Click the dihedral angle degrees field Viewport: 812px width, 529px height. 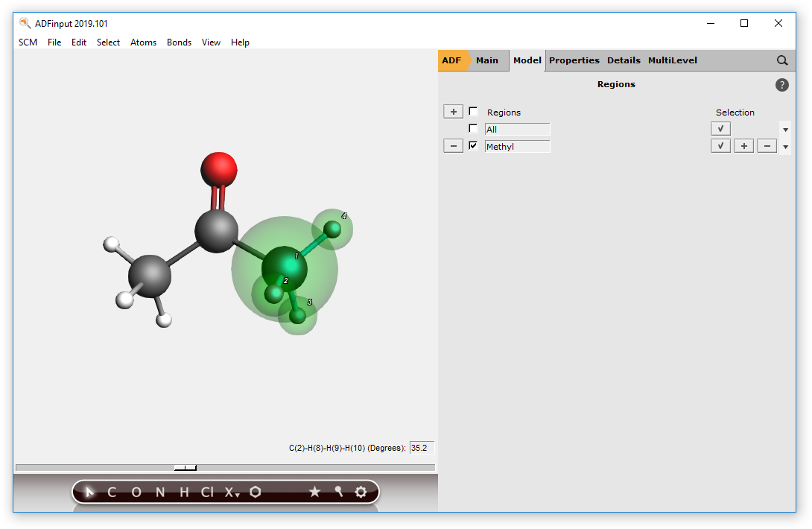point(422,448)
